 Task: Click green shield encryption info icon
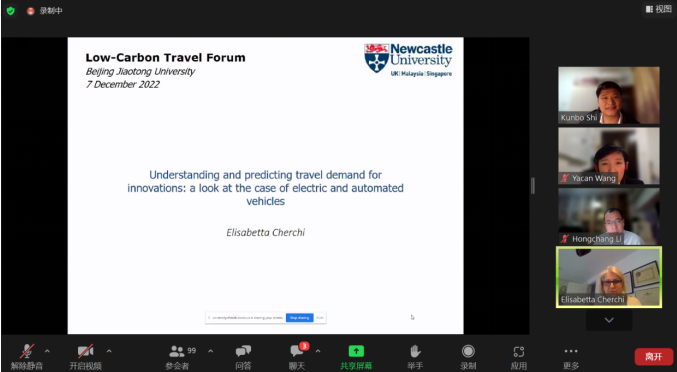pos(11,11)
